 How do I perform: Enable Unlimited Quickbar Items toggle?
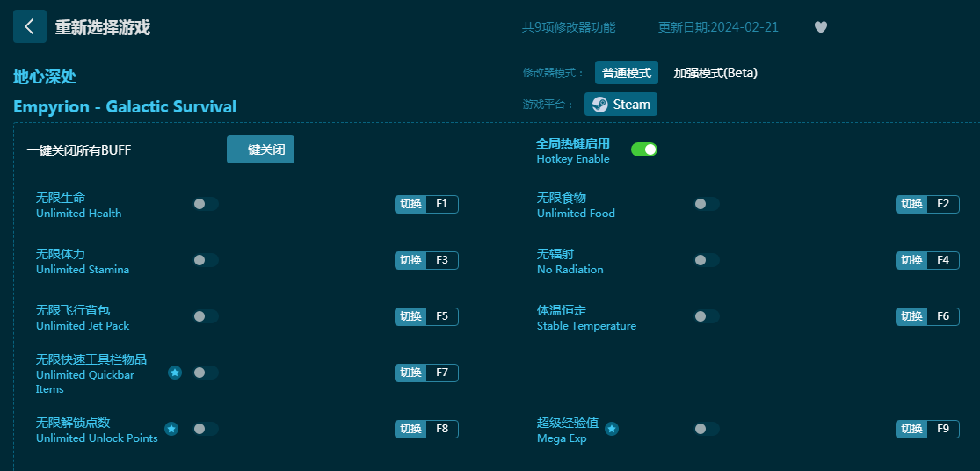pyautogui.click(x=206, y=373)
